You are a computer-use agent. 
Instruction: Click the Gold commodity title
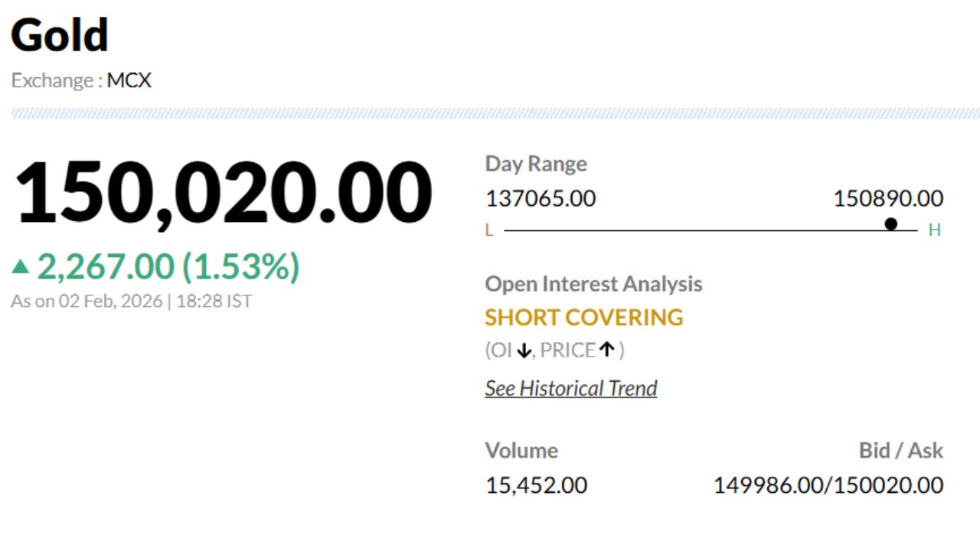point(60,35)
